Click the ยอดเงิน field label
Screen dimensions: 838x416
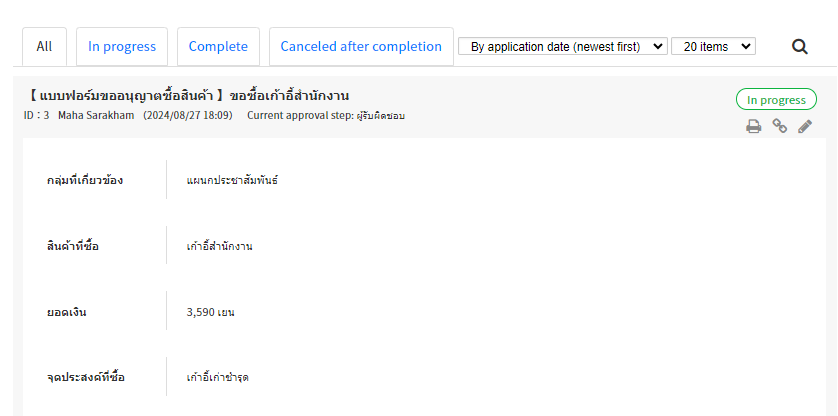67,312
